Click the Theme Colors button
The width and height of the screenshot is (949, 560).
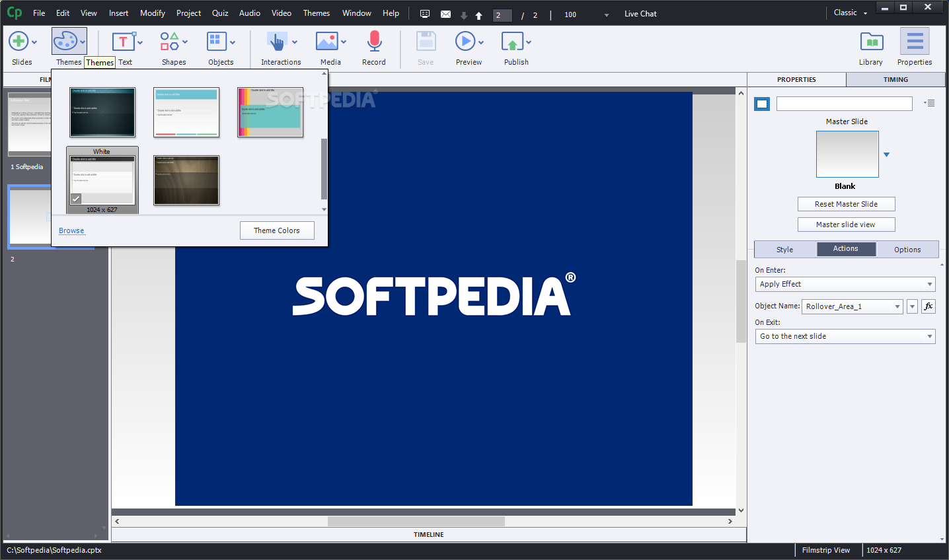click(x=277, y=230)
